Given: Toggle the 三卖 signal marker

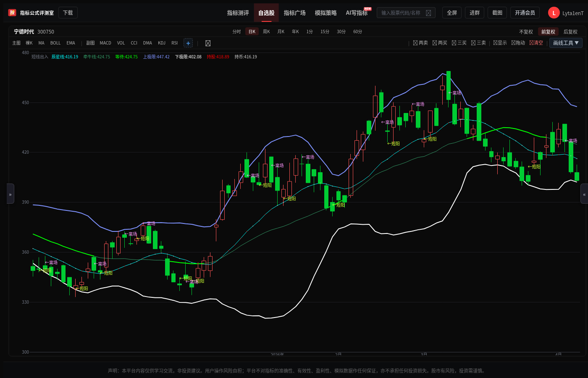Looking at the screenshot, I should point(478,43).
